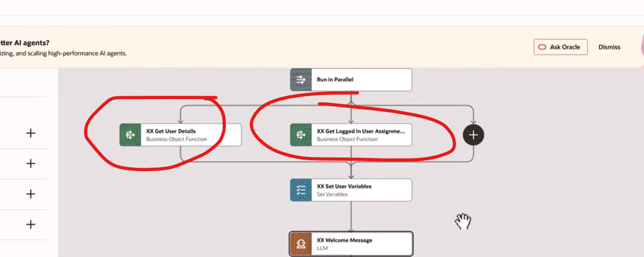The image size is (644, 257).
Task: Select the XX Get Logged In User Assignme... title
Action: pyautogui.click(x=361, y=131)
